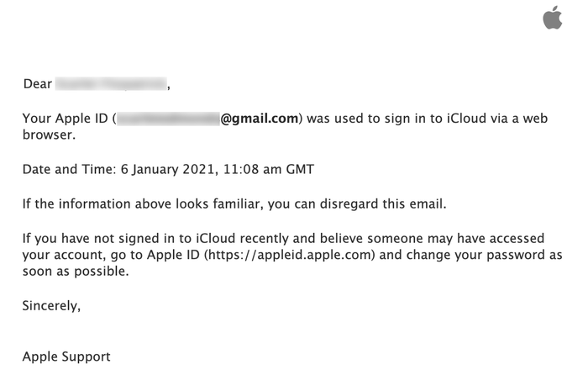Viewport: 588px width, 391px height.
Task: Click 'Your Apple ID' text
Action: pyautogui.click(x=66, y=119)
